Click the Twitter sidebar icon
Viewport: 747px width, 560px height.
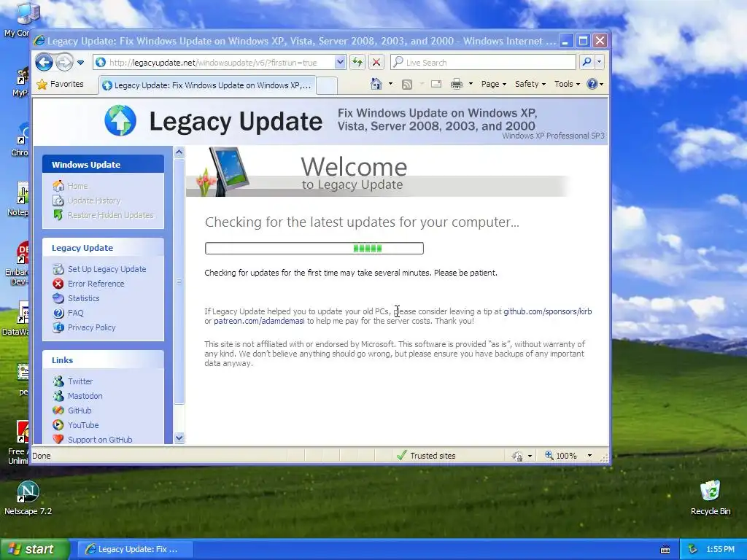(58, 381)
